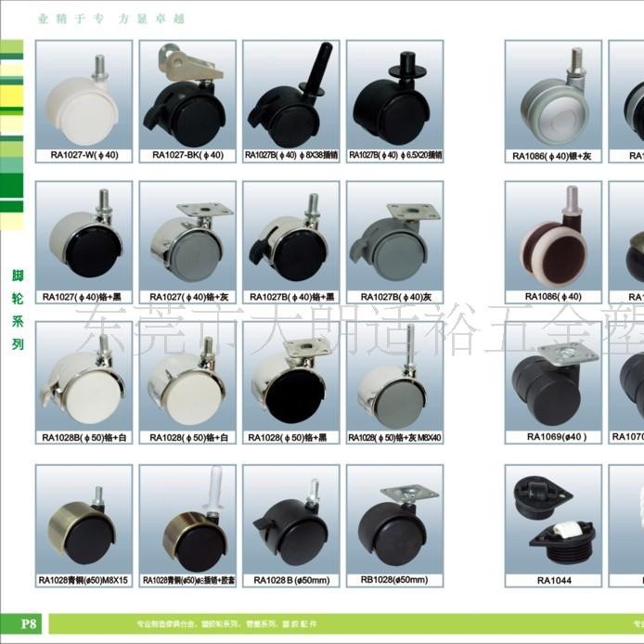
Task: Click the label 'RA1028 B (ø50mm)'
Action: [x=291, y=580]
